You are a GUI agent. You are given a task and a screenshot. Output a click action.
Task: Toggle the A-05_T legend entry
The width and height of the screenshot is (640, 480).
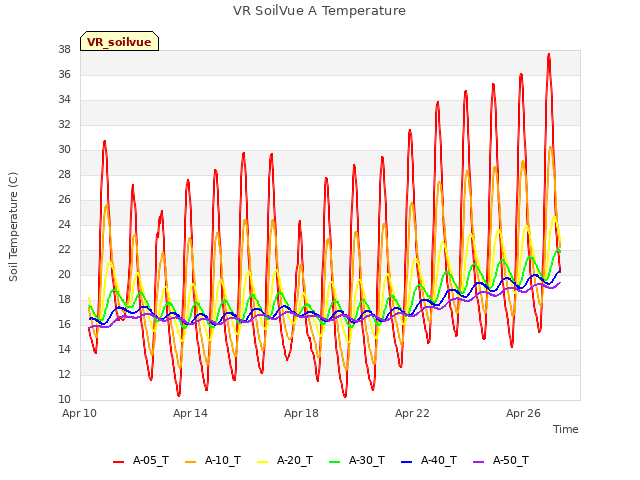141,460
